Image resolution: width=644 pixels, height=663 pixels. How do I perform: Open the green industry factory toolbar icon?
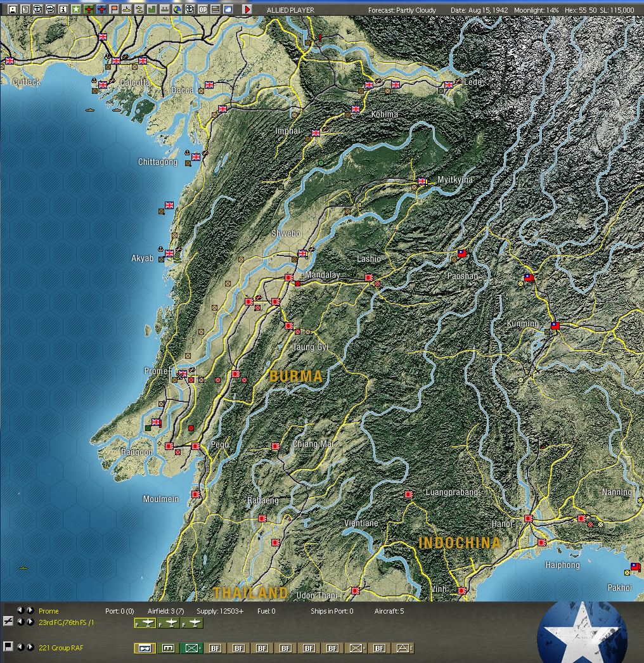(x=151, y=9)
